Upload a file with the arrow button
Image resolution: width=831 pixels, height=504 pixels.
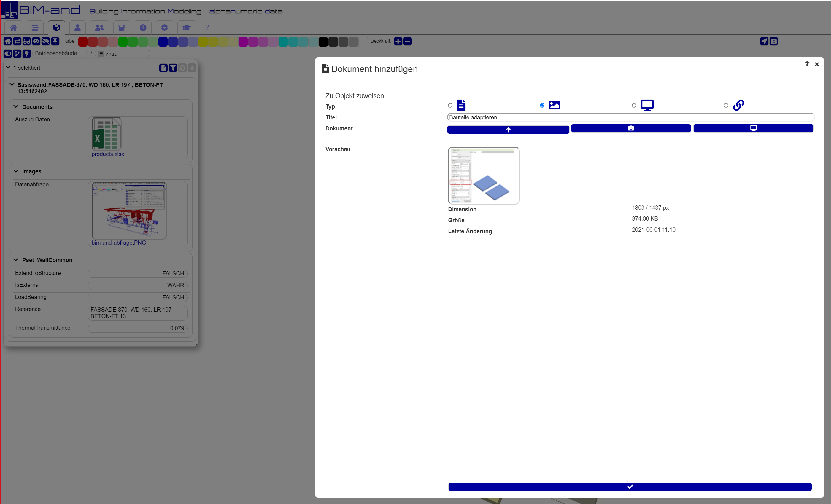[508, 130]
